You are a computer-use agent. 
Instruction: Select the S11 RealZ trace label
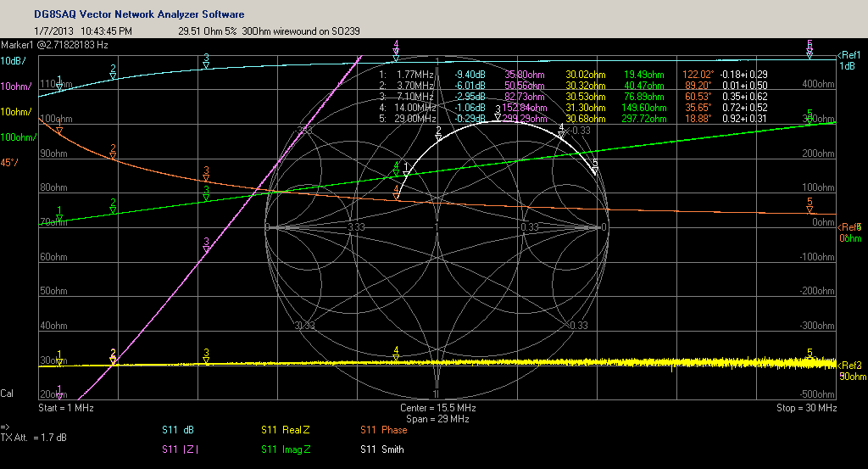[286, 430]
